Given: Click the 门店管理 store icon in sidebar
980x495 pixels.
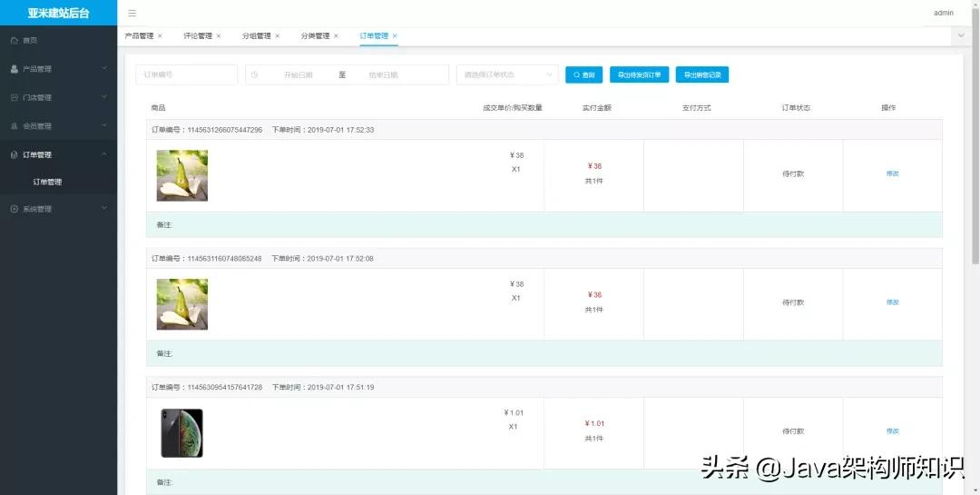Looking at the screenshot, I should click(x=15, y=97).
